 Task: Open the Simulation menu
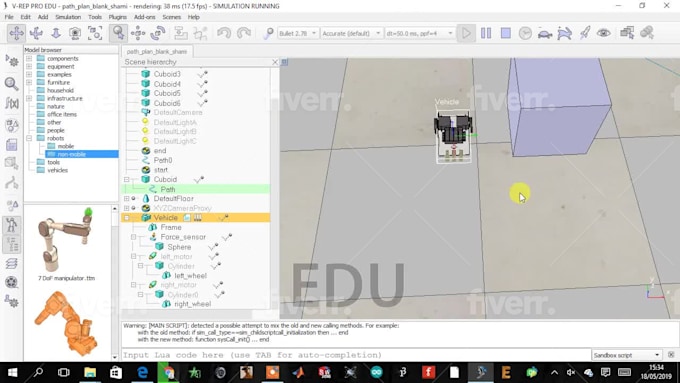[68, 17]
